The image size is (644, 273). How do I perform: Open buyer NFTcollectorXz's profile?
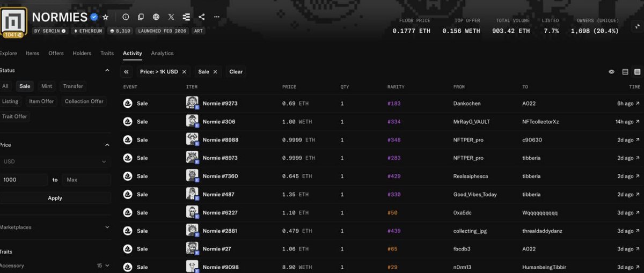click(541, 122)
